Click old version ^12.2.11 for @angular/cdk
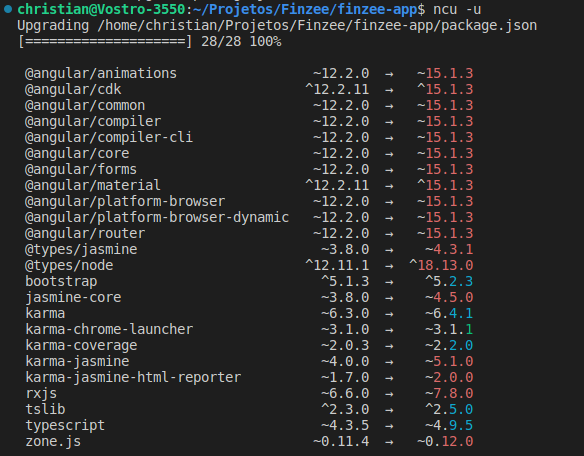Viewport: 584px width, 456px height. point(337,89)
